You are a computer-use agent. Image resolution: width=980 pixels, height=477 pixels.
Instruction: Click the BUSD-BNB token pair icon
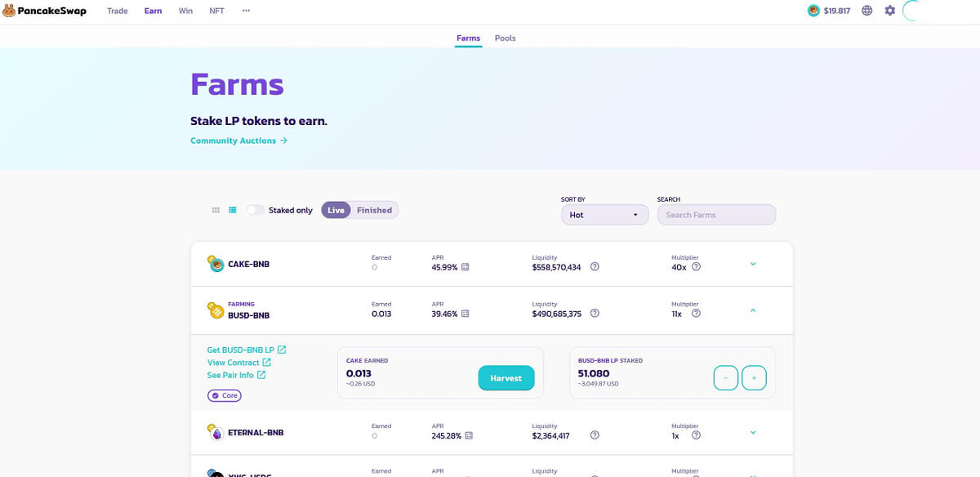pyautogui.click(x=215, y=310)
